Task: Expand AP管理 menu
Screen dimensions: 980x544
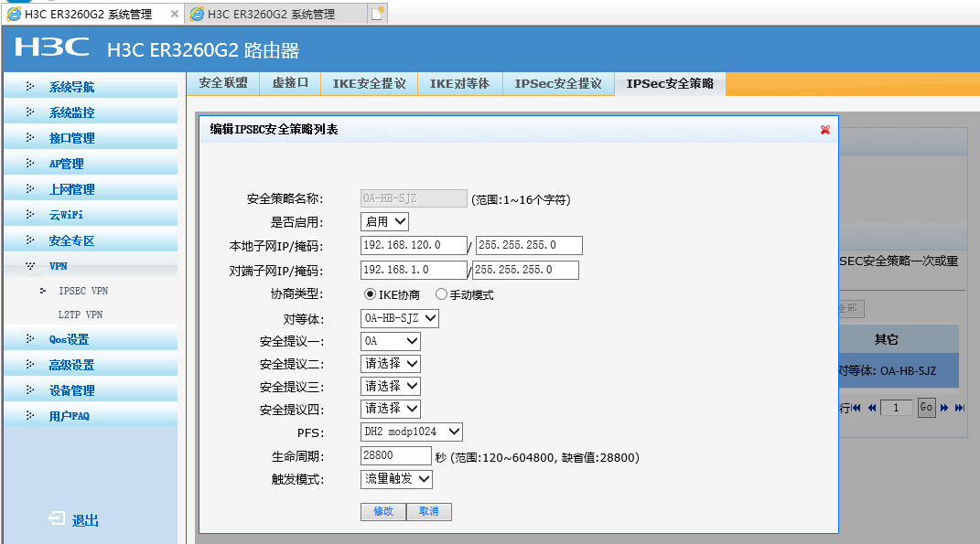Action: tap(91, 164)
